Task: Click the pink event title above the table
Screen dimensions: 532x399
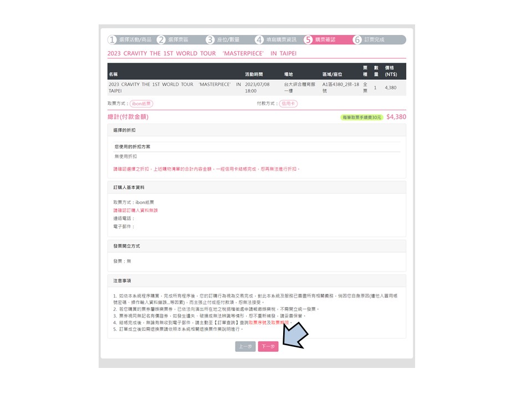Action: (202, 53)
